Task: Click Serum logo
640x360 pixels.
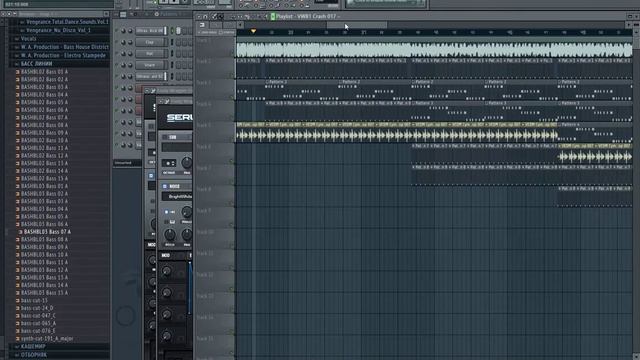Action: tap(180, 118)
